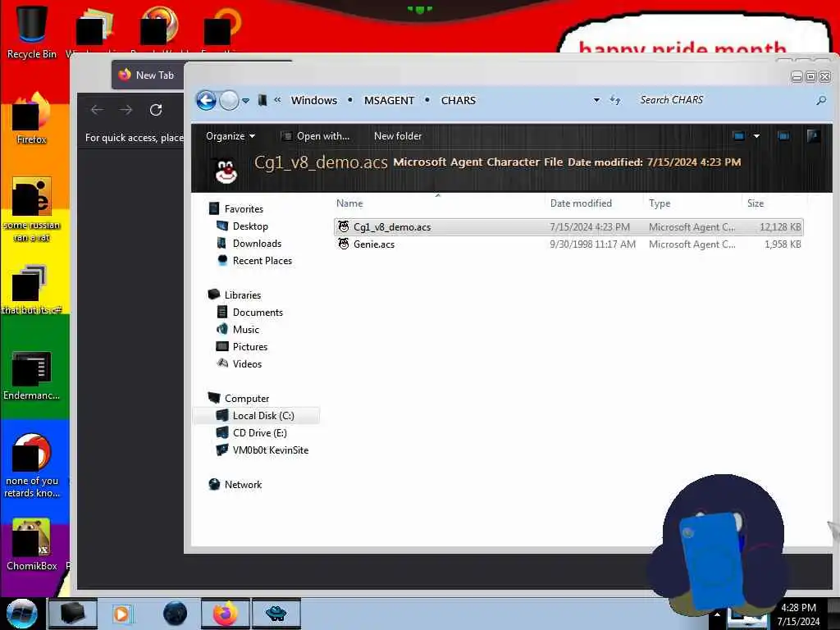Go forward in Explorer navigation

pos(229,100)
